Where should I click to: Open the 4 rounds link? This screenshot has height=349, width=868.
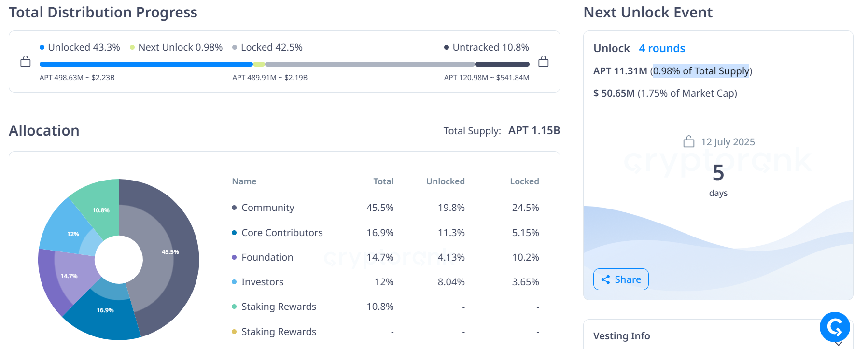coord(661,48)
